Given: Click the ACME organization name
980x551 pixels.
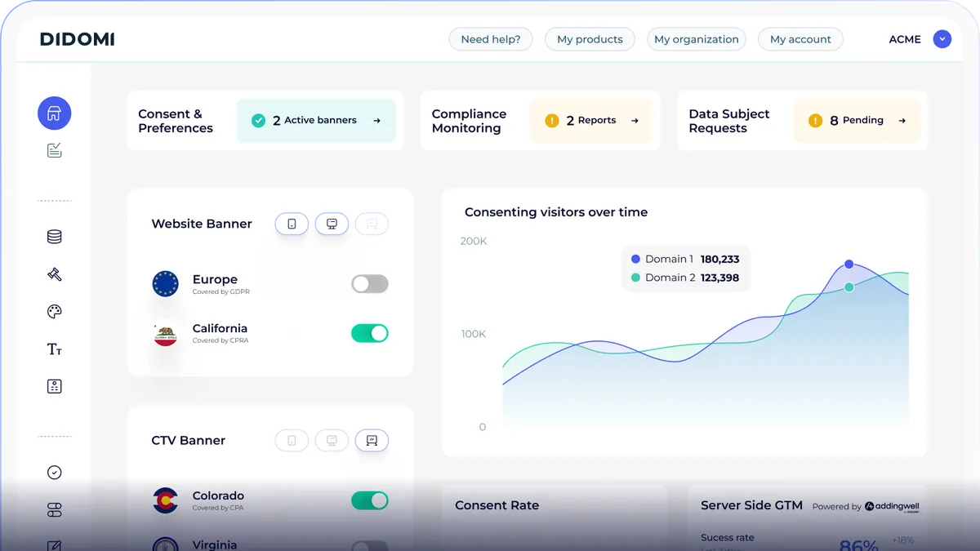Looking at the screenshot, I should click(x=905, y=39).
